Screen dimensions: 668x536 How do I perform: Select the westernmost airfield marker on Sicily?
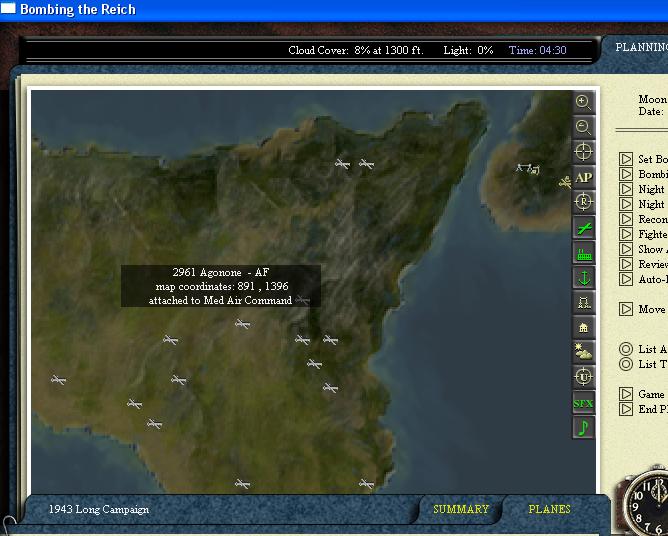point(58,379)
